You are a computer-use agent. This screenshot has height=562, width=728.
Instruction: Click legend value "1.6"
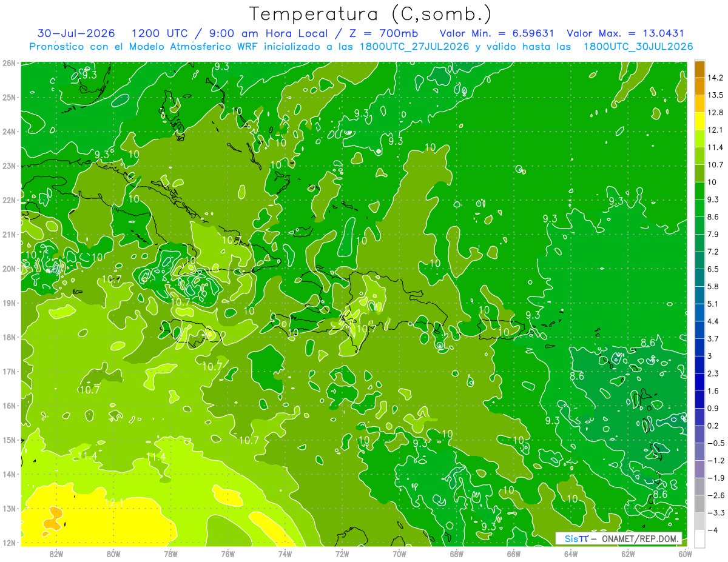pyautogui.click(x=713, y=390)
